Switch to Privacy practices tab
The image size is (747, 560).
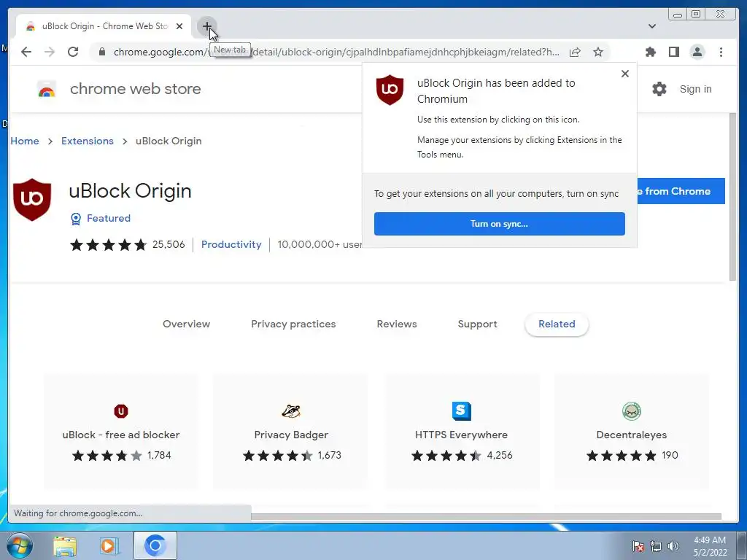[293, 324]
